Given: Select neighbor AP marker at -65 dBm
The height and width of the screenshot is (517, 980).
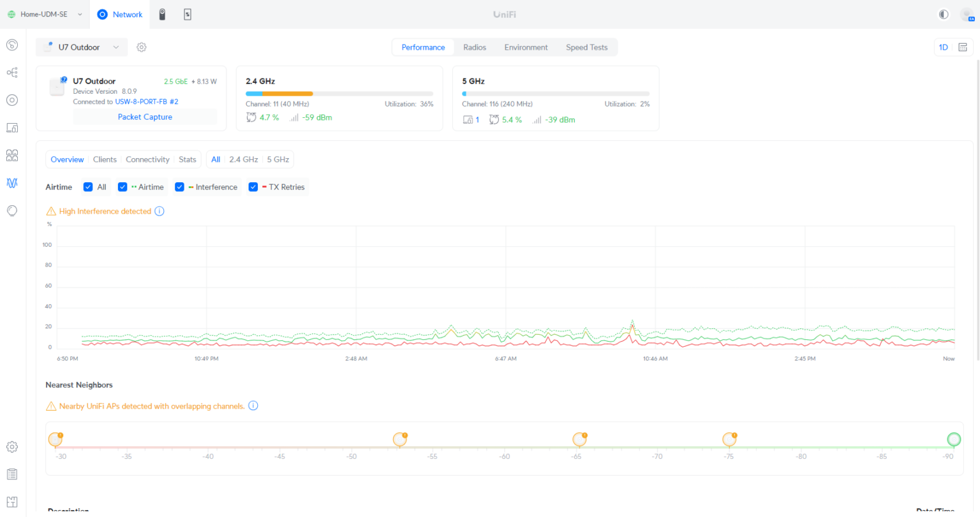Looking at the screenshot, I should coord(579,439).
